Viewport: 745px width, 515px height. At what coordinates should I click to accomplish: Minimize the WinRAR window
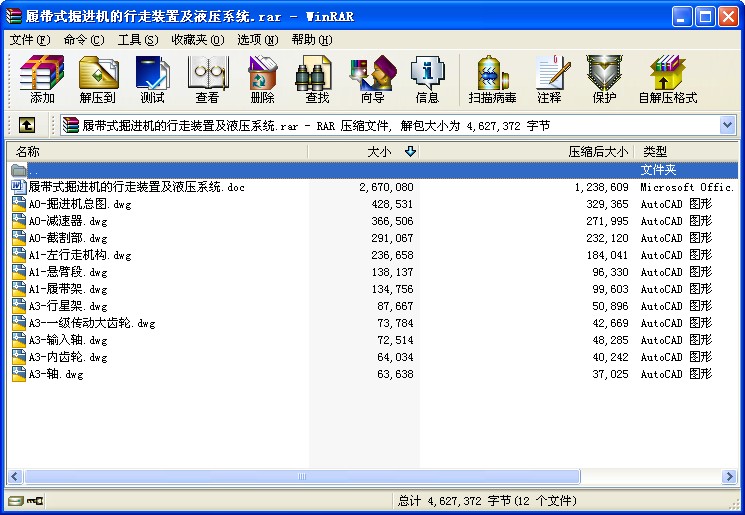[x=682, y=17]
